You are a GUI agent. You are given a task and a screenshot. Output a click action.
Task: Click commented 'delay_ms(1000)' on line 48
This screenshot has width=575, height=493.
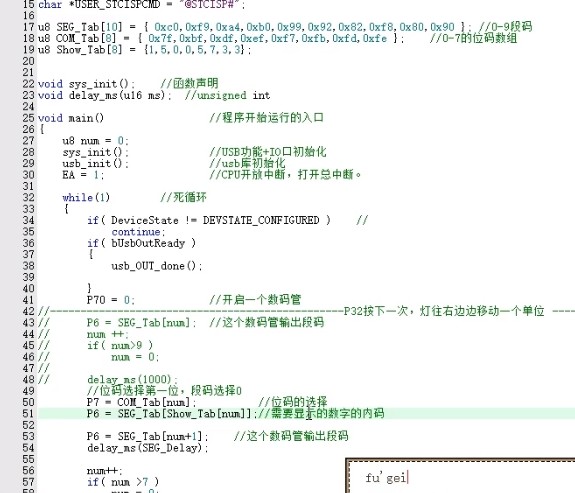(132, 379)
